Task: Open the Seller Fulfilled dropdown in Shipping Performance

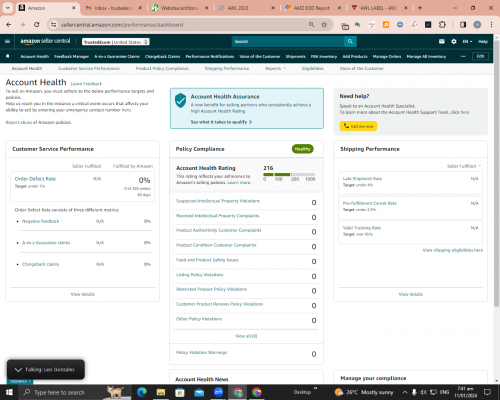Action: click(x=464, y=166)
